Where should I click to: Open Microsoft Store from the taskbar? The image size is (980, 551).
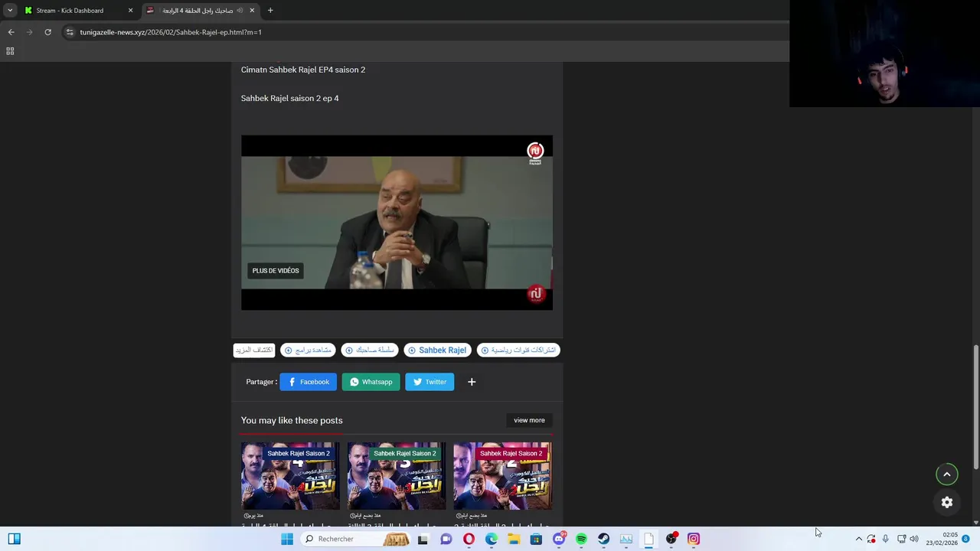[536, 539]
